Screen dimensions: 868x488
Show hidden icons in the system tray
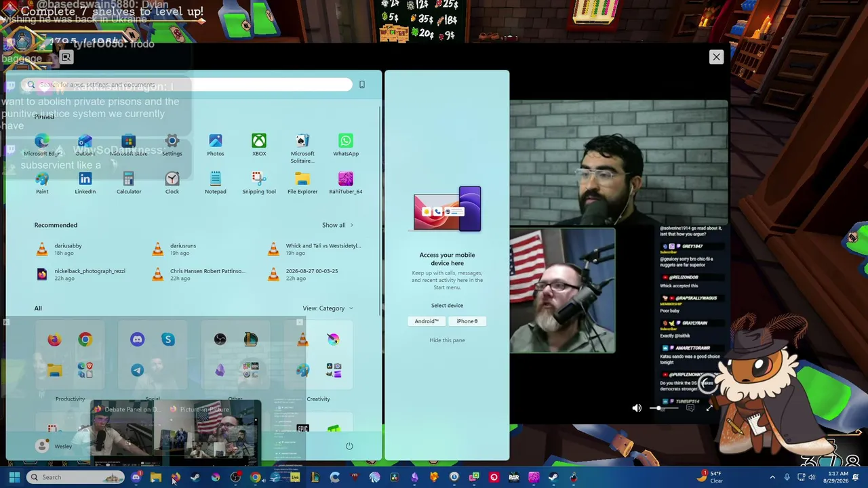(772, 477)
